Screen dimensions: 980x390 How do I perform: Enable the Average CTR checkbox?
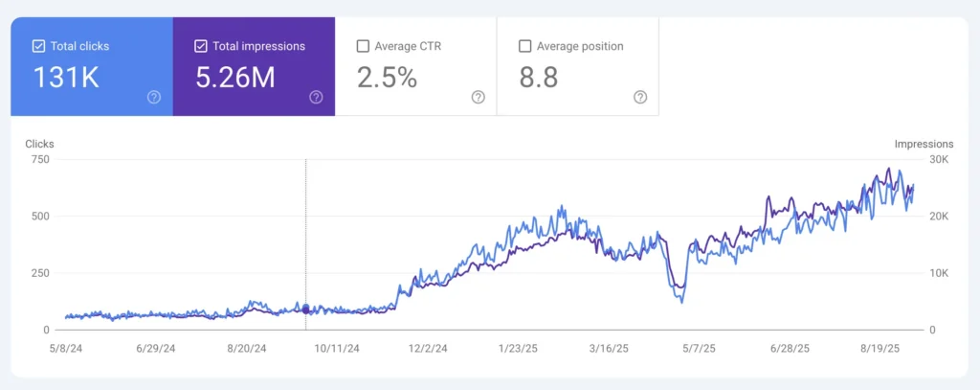[363, 45]
